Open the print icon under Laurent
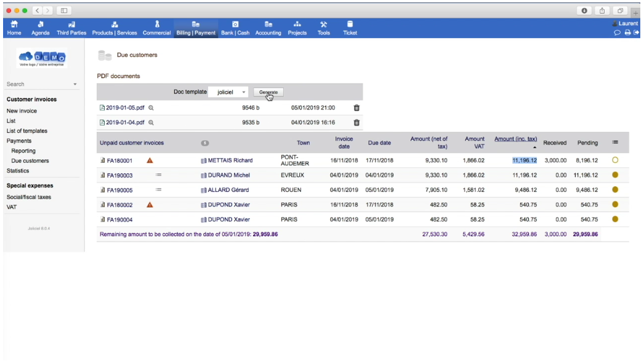 point(627,33)
